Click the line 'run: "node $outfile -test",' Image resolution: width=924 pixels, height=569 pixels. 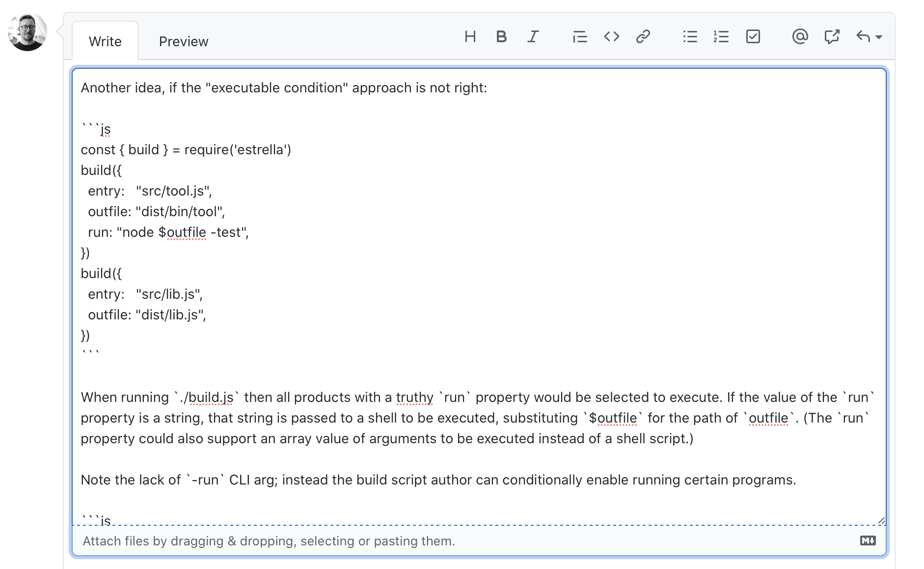(168, 232)
